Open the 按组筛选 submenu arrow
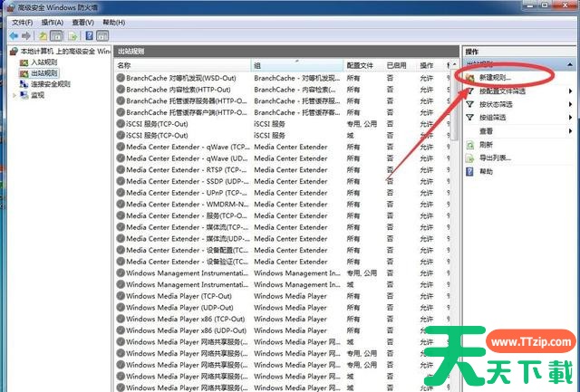Screen dimensions: 580x392 (x=570, y=118)
